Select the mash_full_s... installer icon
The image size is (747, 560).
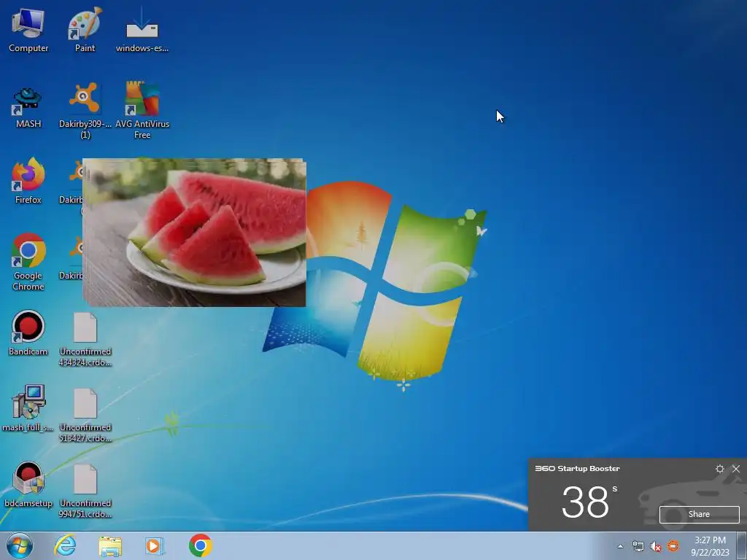tap(28, 408)
